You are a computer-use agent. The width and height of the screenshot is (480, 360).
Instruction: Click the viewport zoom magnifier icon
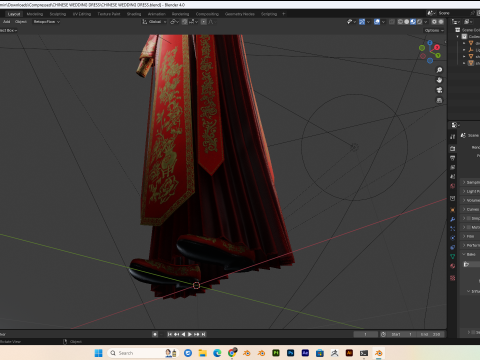[x=439, y=70]
